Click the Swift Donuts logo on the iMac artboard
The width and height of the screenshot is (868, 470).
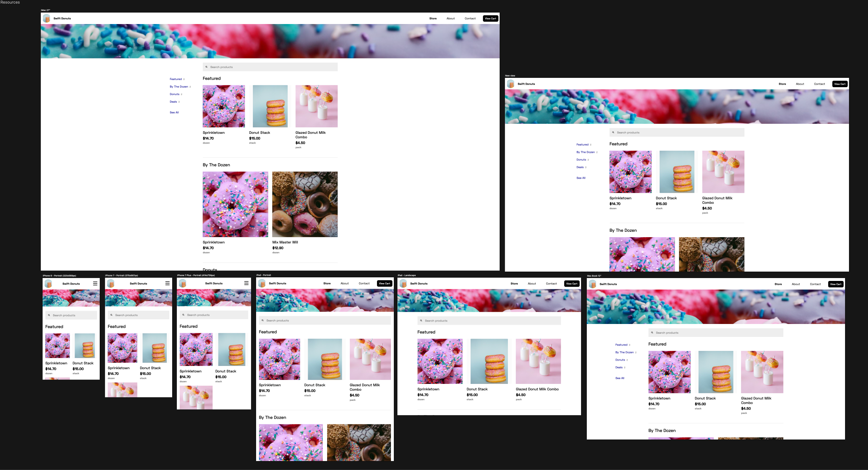click(x=47, y=18)
